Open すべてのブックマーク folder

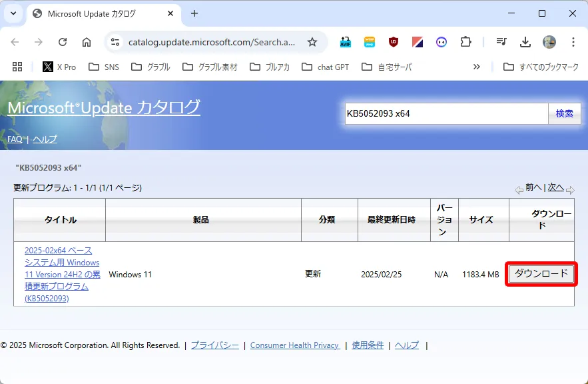[x=541, y=67]
